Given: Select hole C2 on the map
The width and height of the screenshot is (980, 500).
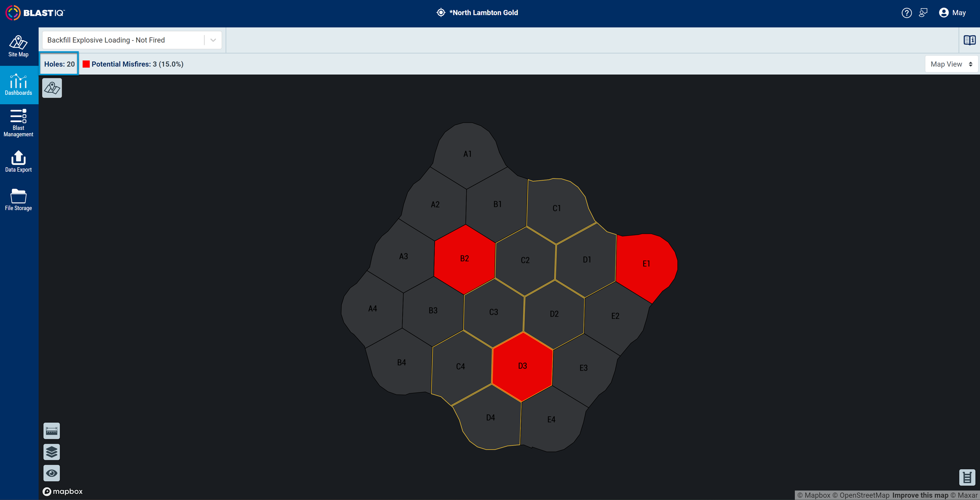Looking at the screenshot, I should [525, 260].
